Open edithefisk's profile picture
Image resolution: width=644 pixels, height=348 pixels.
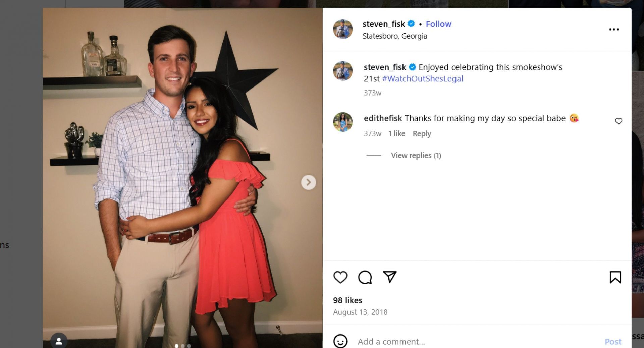342,122
